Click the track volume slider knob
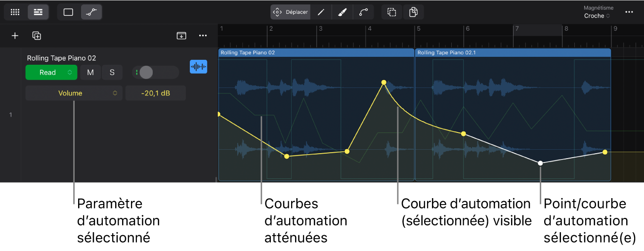Viewport: 644px width, 251px height. click(x=146, y=73)
